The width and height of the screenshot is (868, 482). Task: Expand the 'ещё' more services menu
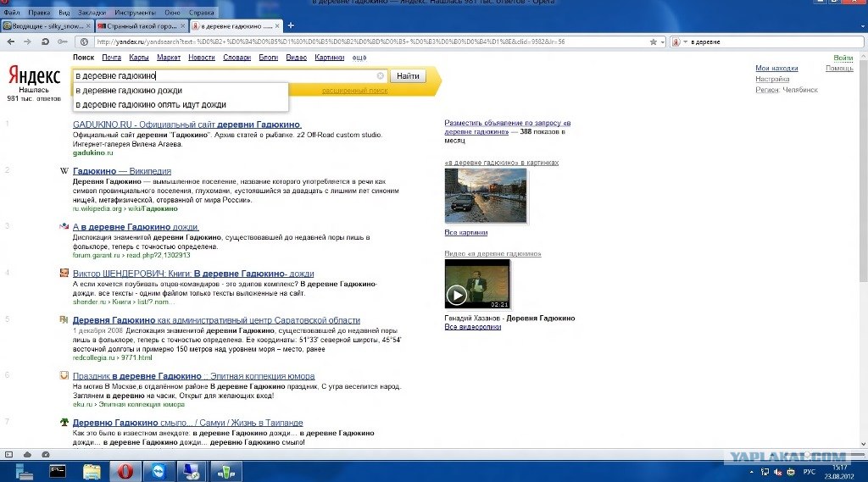click(359, 58)
